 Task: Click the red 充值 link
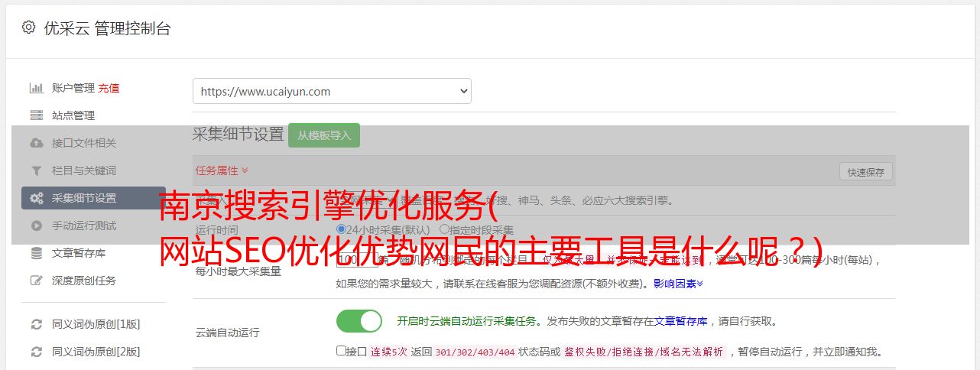tap(109, 88)
